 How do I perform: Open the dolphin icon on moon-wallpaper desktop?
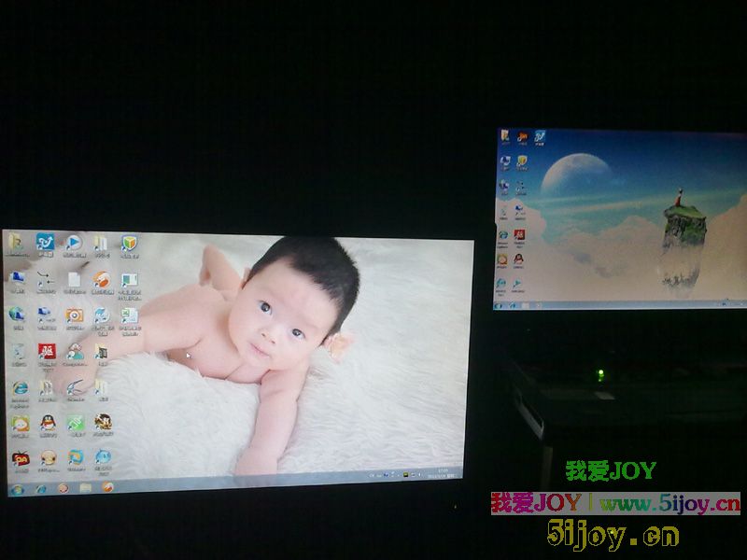(x=500, y=285)
